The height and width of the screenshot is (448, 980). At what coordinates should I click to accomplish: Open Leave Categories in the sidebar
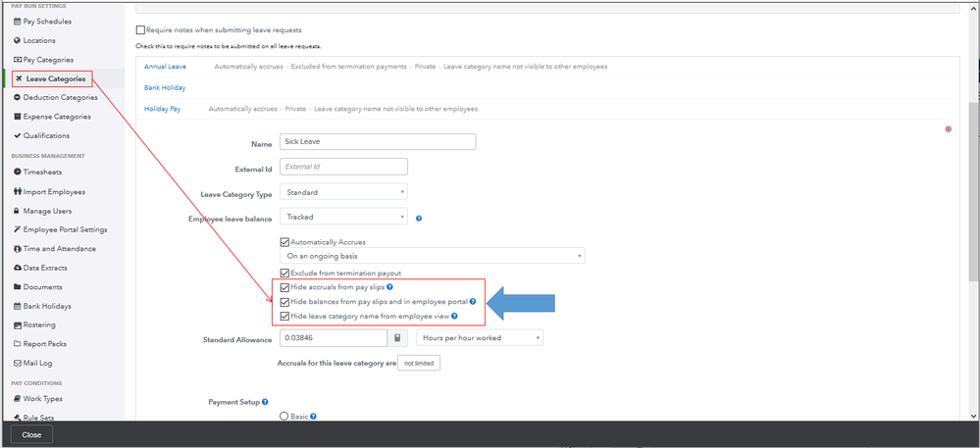click(56, 78)
